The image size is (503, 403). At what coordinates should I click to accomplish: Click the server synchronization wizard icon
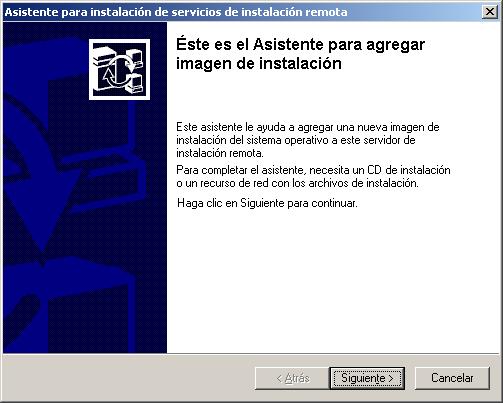coord(119,69)
